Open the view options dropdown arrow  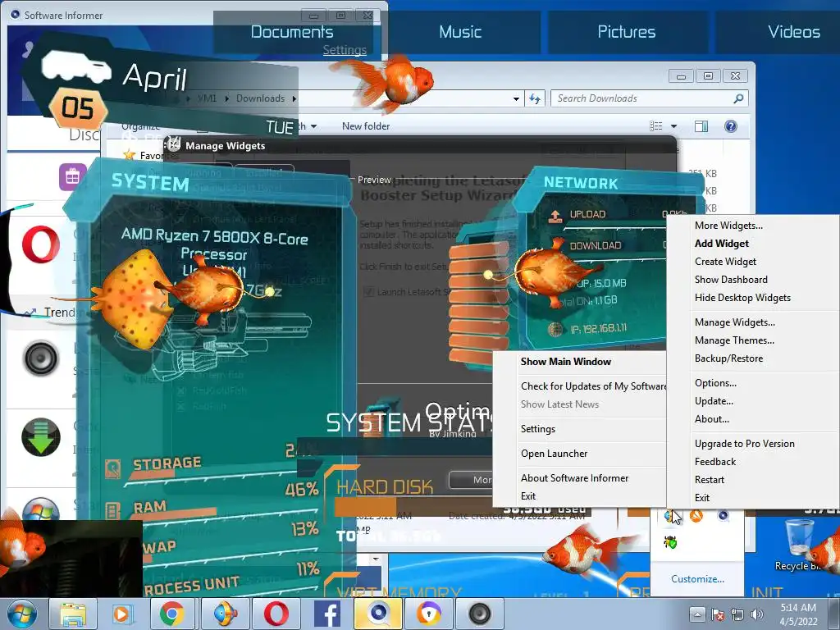click(674, 126)
